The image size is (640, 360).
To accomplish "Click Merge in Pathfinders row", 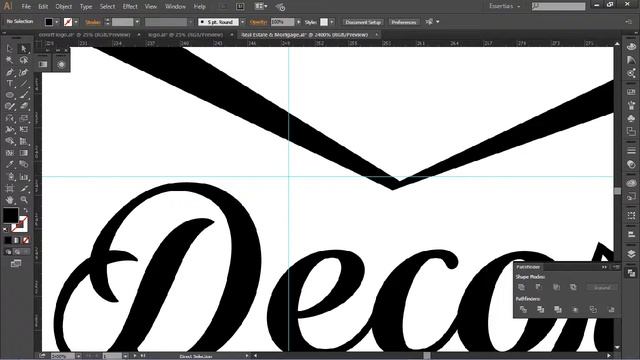I will click(x=558, y=310).
